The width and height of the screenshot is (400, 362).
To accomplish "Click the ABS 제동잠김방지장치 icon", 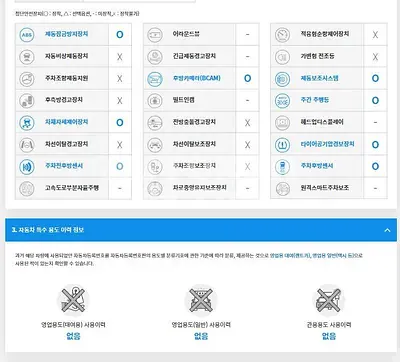I will (27, 35).
